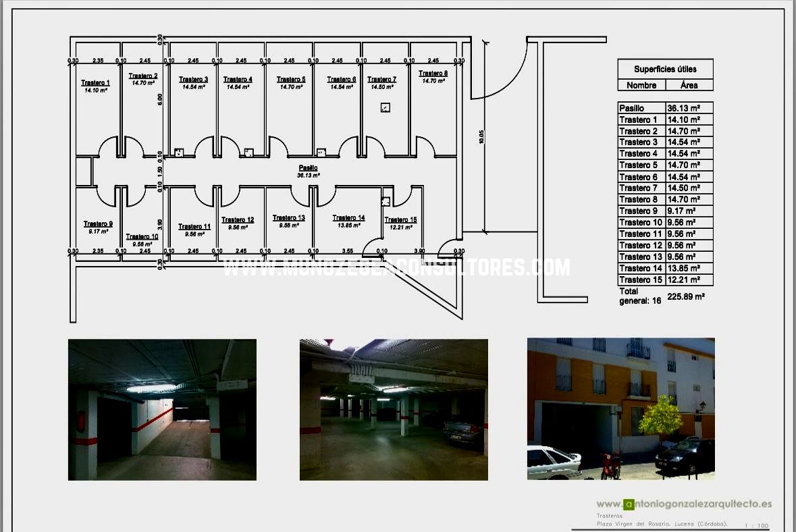Open the dark garage ramp photo
This screenshot has height=532, width=796.
pyautogui.click(x=163, y=410)
